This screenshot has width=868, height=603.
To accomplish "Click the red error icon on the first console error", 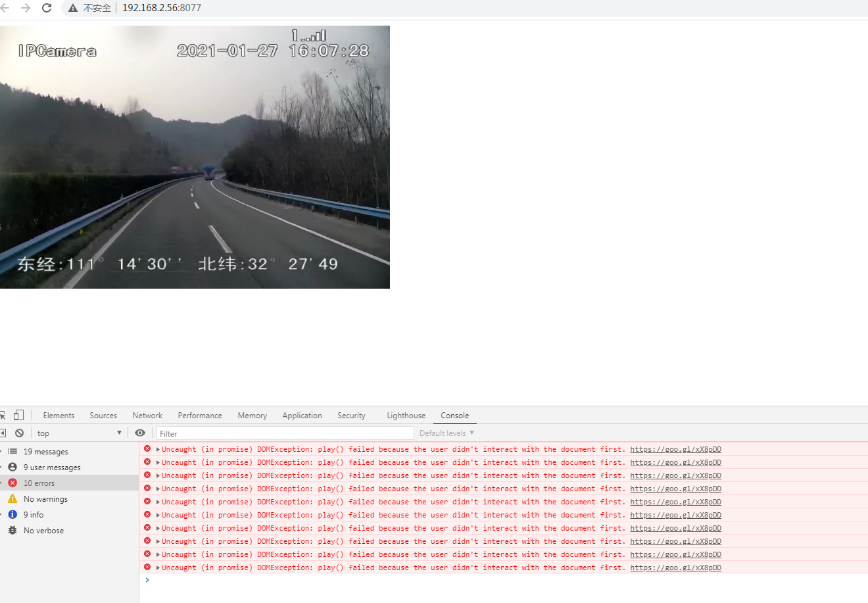I will point(147,448).
